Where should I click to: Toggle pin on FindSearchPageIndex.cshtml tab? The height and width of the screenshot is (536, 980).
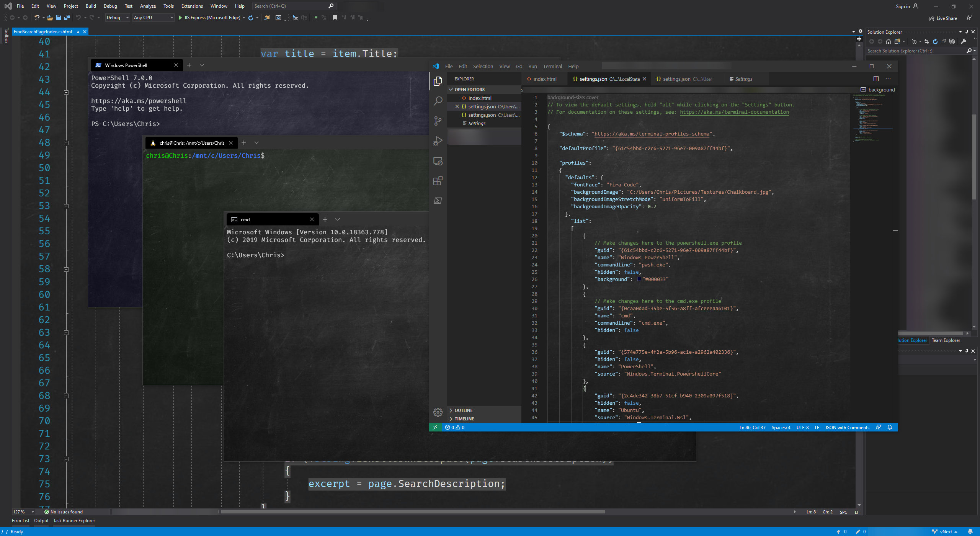[78, 32]
